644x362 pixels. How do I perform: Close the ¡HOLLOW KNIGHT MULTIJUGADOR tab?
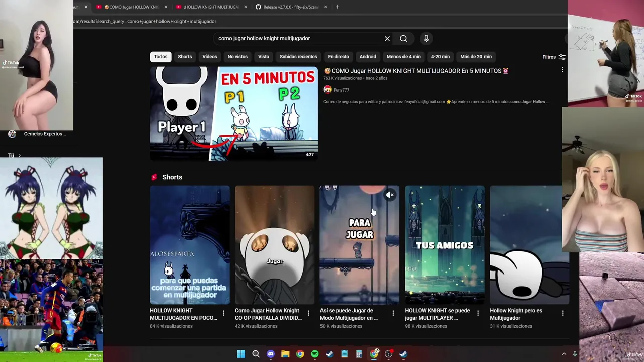(x=246, y=7)
